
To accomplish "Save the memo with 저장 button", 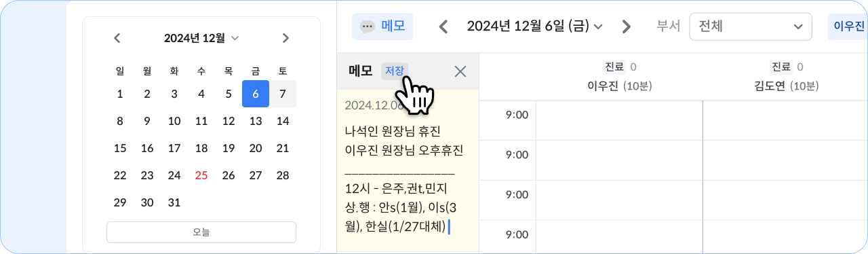I will tap(395, 71).
